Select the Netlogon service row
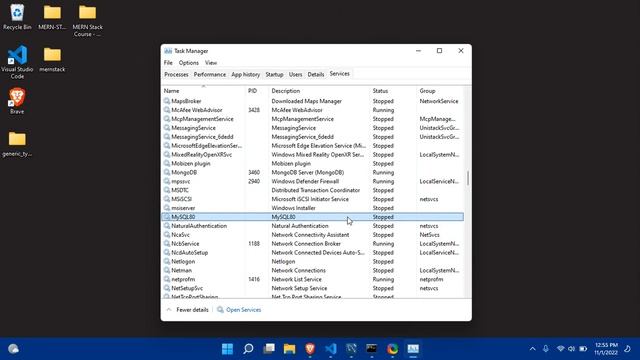Viewport: 640px width, 360px height. coord(313,262)
